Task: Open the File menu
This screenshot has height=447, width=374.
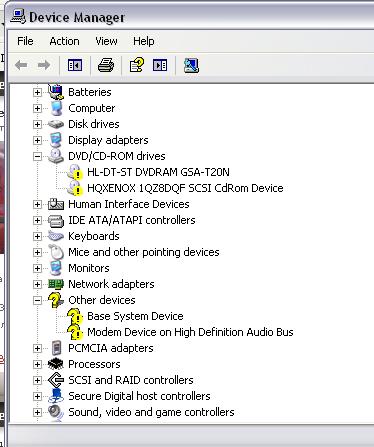Action: tap(25, 41)
